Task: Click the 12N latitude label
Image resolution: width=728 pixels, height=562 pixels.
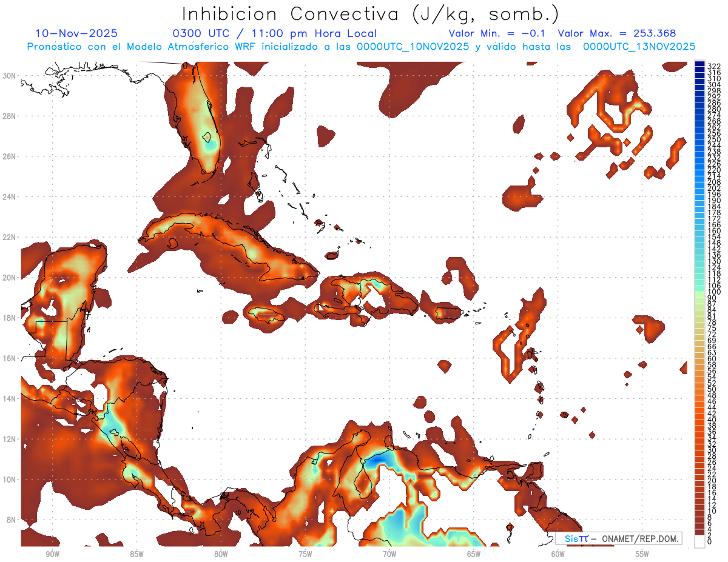Action: 10,439
